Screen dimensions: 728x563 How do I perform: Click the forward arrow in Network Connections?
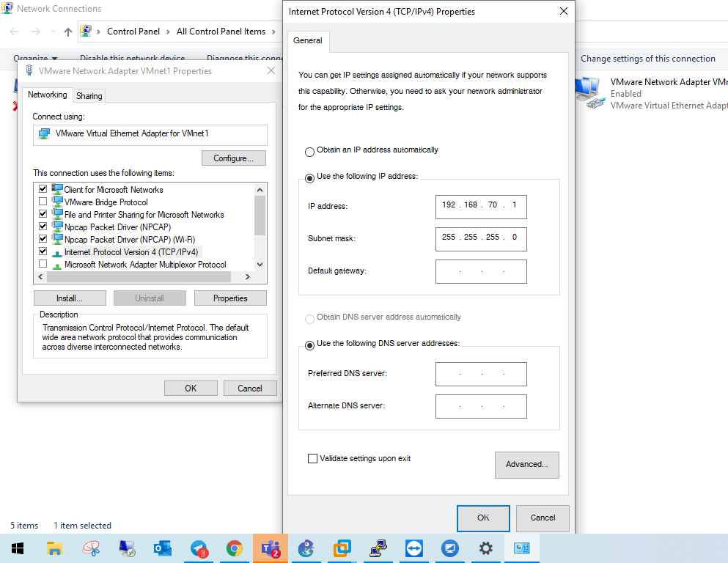[x=36, y=32]
